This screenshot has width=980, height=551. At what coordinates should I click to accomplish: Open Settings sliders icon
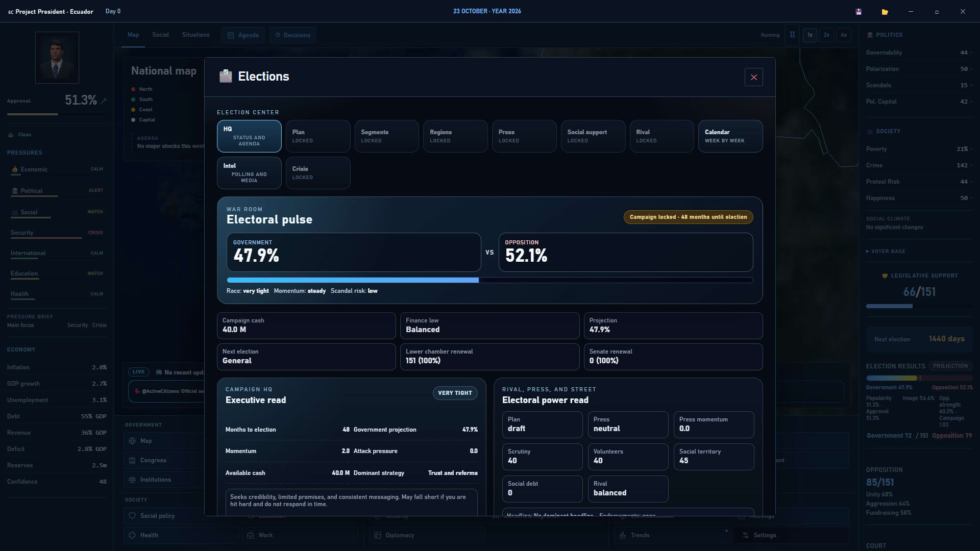[x=746, y=535]
